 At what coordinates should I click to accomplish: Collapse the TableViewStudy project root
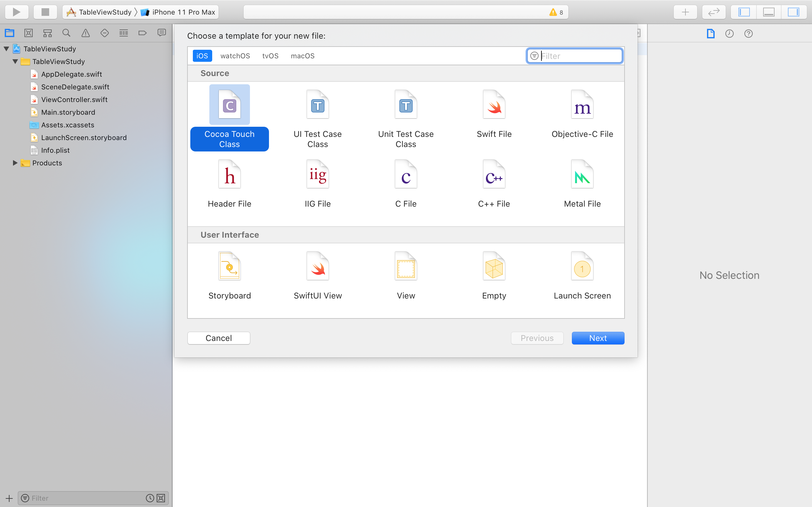coord(6,48)
